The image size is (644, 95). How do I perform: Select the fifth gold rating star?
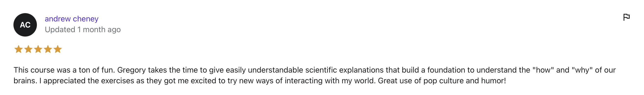(57, 49)
